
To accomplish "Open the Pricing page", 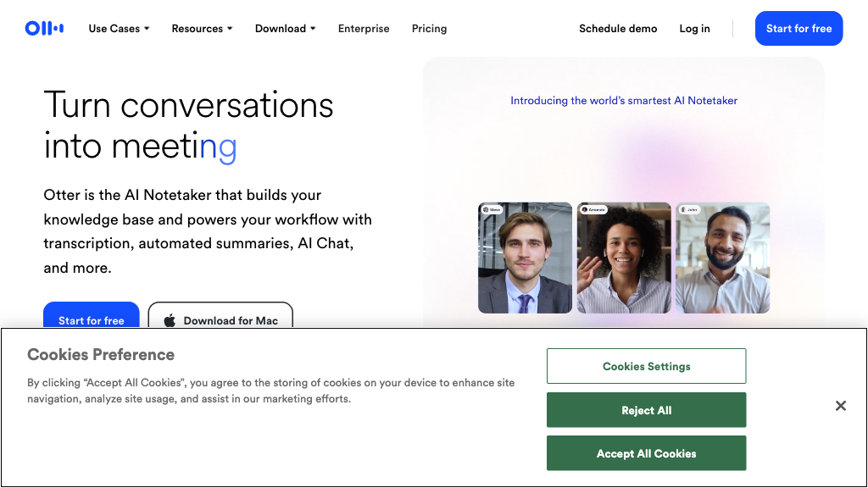I will [429, 29].
